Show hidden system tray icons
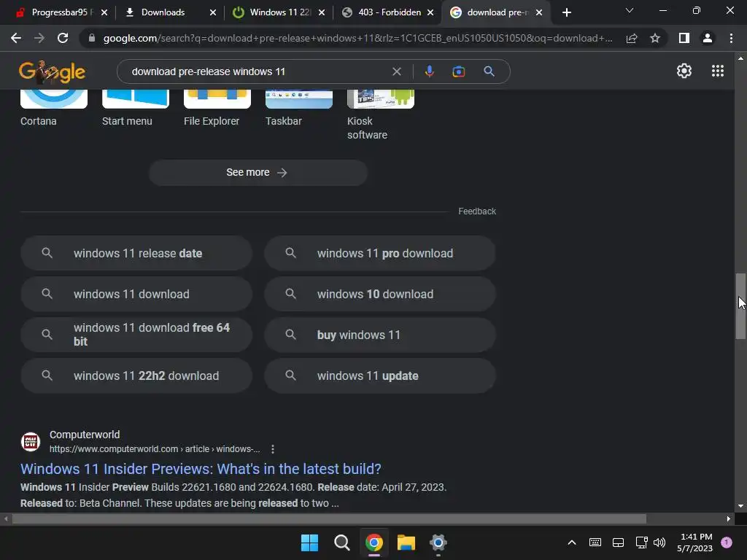747x560 pixels. pyautogui.click(x=572, y=542)
